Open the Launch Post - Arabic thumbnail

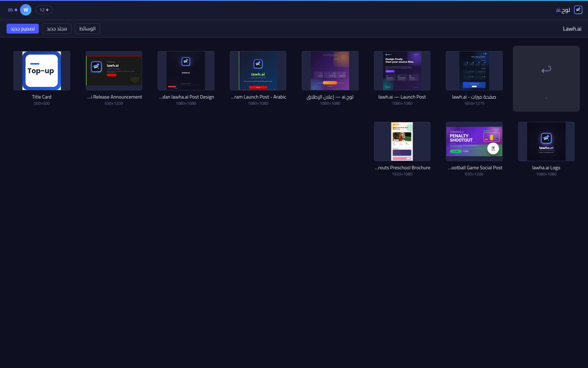(258, 71)
